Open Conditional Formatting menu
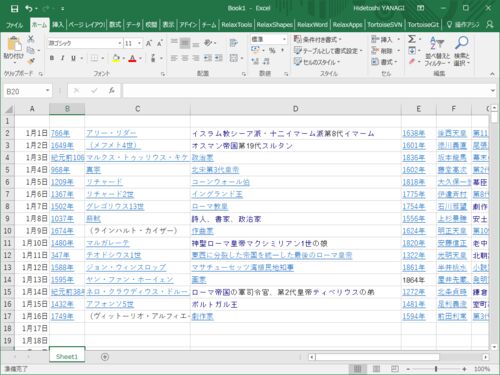This screenshot has width=500, height=375. pyautogui.click(x=317, y=40)
